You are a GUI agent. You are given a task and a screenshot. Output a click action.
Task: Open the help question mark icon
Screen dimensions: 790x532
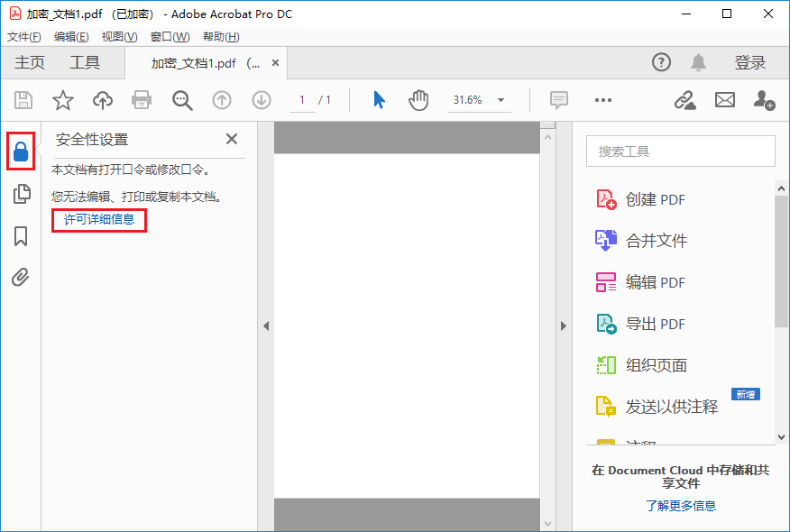(x=662, y=62)
